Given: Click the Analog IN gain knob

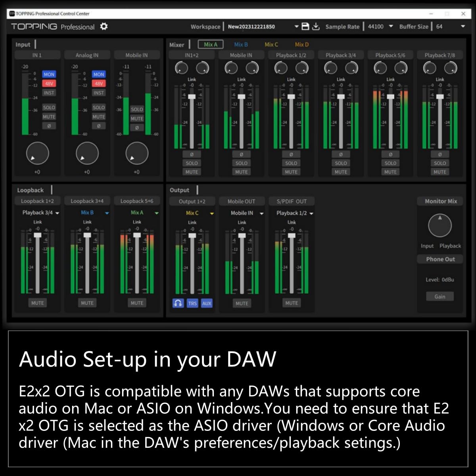Looking at the screenshot, I should click(87, 154).
